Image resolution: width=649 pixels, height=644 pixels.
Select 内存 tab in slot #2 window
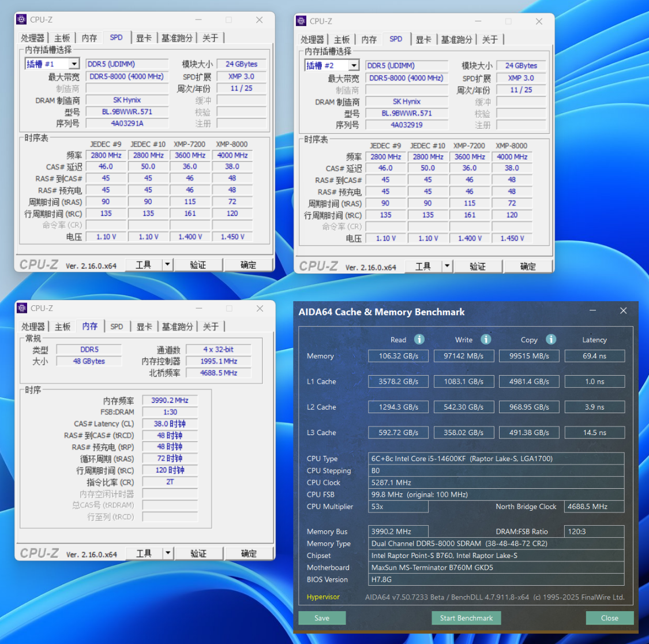[369, 40]
